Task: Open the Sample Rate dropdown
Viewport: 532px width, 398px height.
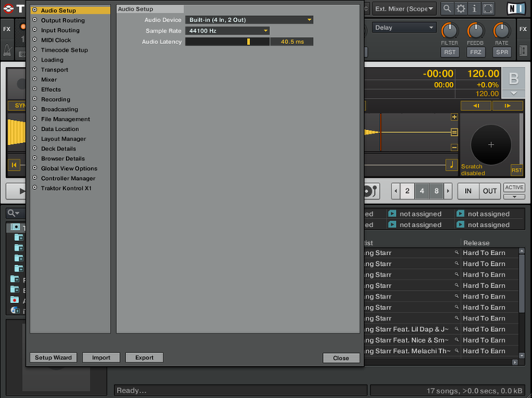Action: pyautogui.click(x=227, y=31)
